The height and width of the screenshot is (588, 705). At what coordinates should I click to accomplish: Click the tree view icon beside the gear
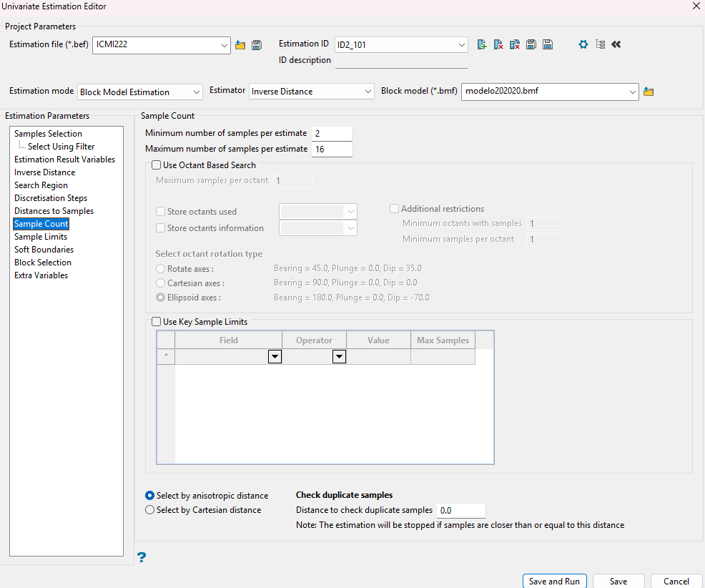coord(600,44)
